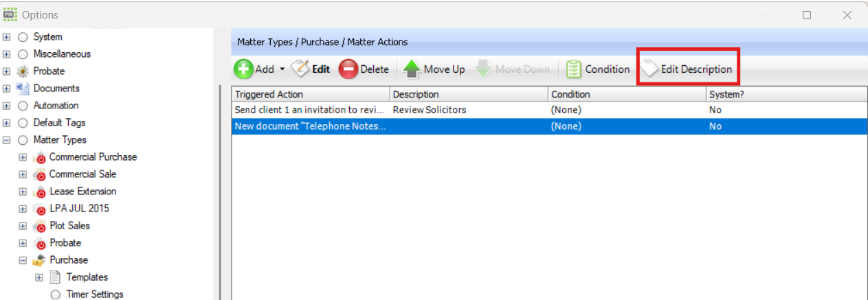868x300 pixels.
Task: Click the Probate gear icon at the tree's top level
Action: point(23,71)
